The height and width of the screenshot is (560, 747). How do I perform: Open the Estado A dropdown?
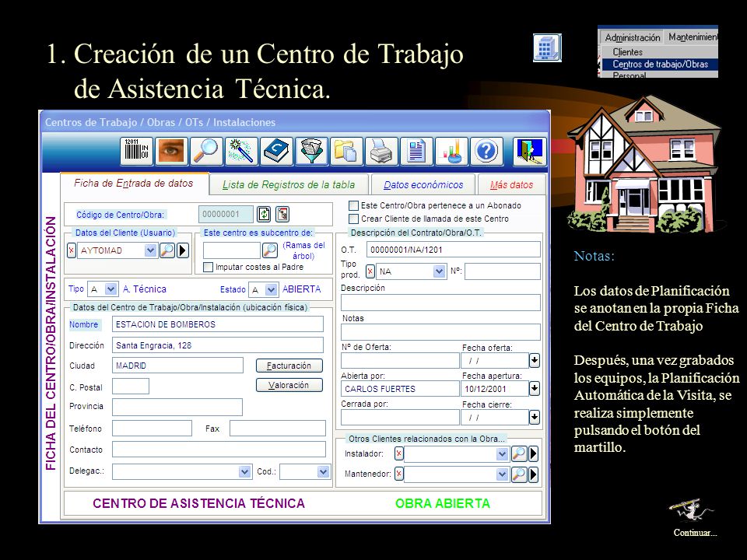tap(271, 289)
